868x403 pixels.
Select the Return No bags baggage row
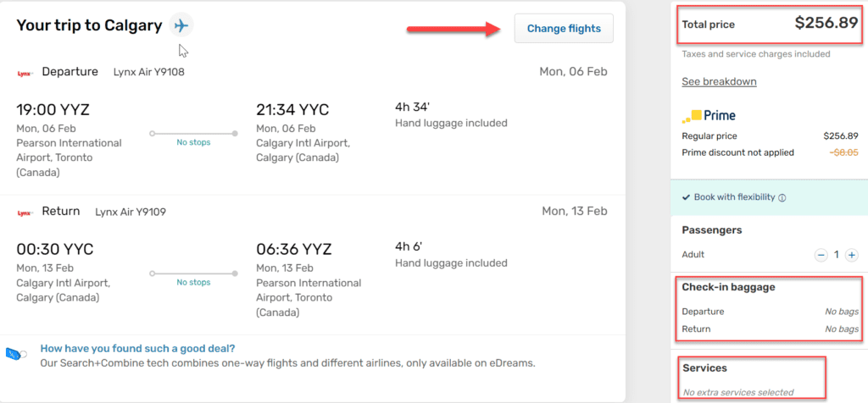(770, 329)
